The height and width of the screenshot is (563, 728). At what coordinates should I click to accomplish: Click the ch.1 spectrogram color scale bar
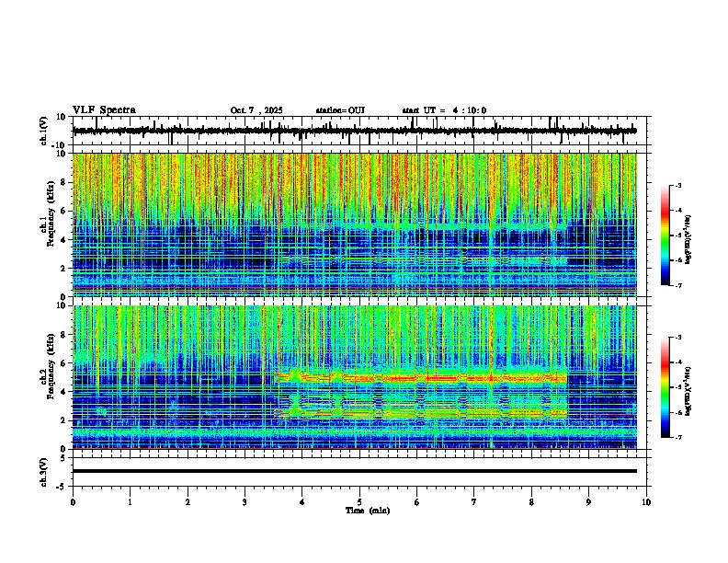click(x=665, y=236)
